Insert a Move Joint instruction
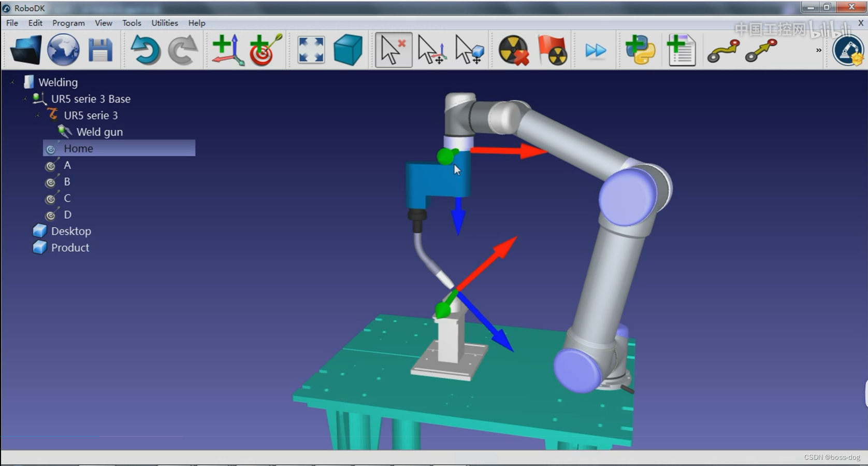Screen dimensions: 868x466 pos(724,51)
